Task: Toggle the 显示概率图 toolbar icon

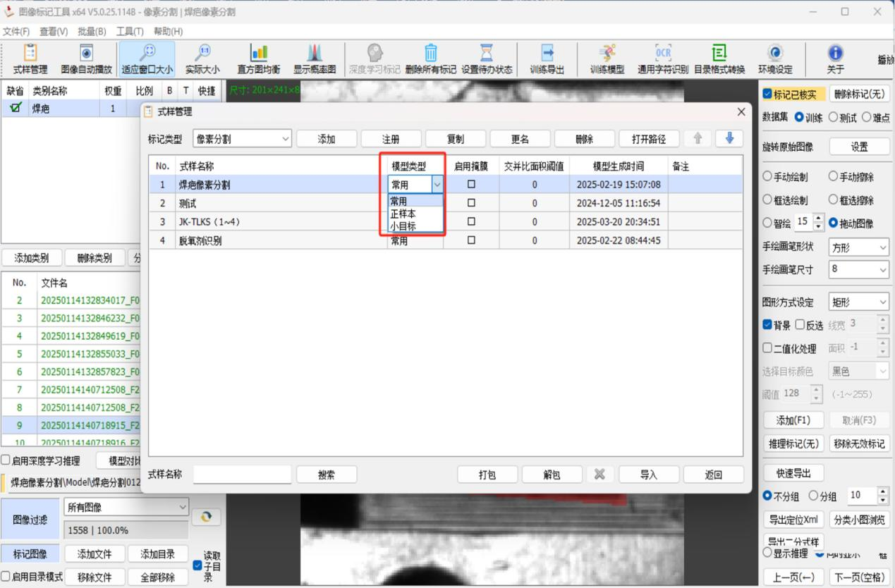Action: 315,59
